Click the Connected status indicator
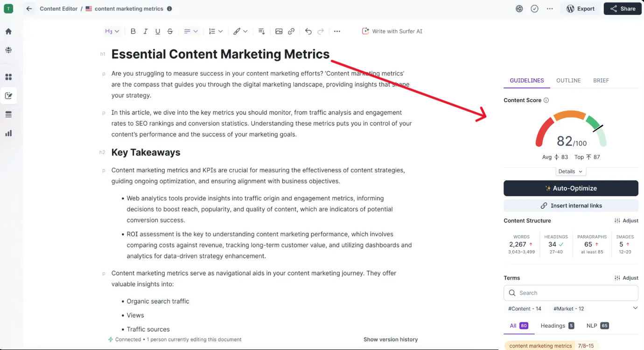This screenshot has height=350, width=644. pyautogui.click(x=125, y=339)
